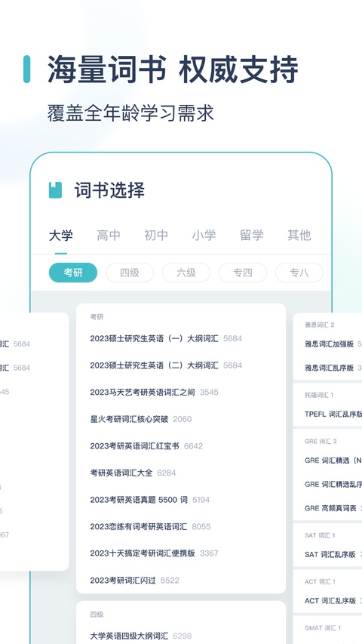The width and height of the screenshot is (362, 644).
Task: Select 2023考研词汇闪过
Action: (x=123, y=581)
